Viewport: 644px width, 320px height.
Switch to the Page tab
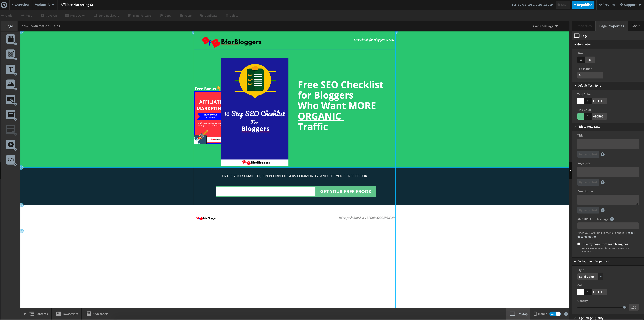pos(9,26)
